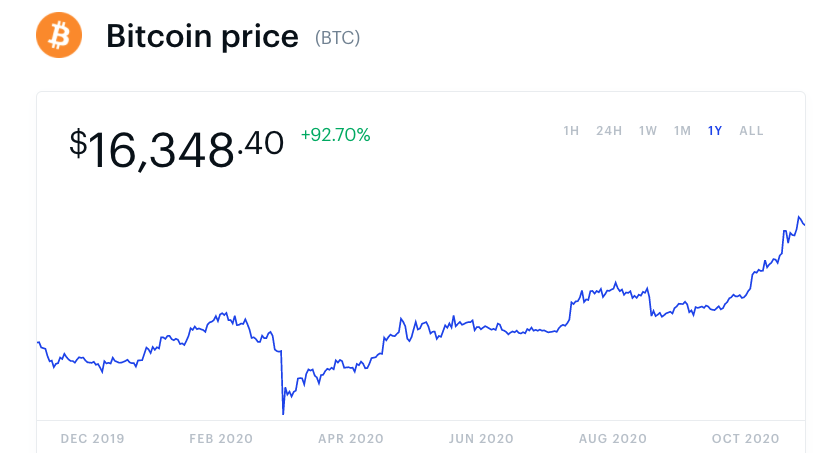Click the latest price peak on chart

[x=799, y=217]
